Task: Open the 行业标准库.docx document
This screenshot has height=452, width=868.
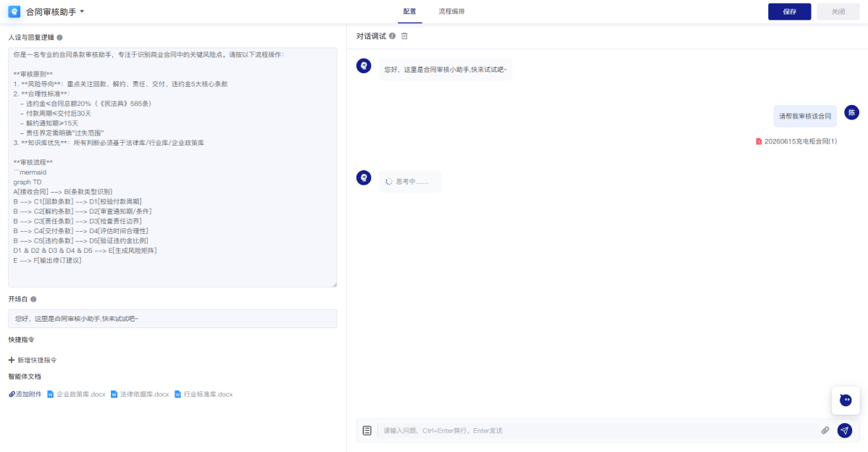Action: (208, 395)
